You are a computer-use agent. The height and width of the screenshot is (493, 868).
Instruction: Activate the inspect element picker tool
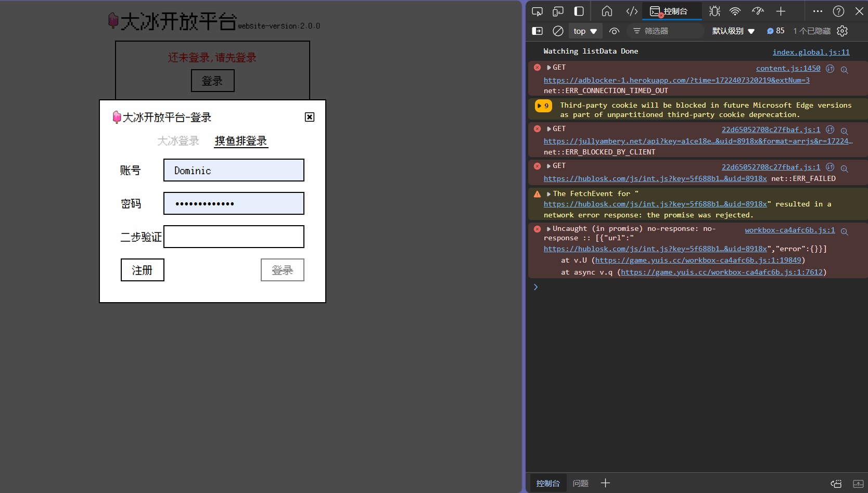538,11
